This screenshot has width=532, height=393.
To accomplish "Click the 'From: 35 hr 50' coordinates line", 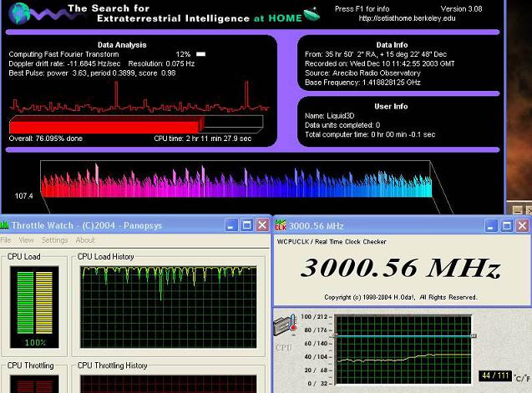I will [x=376, y=54].
